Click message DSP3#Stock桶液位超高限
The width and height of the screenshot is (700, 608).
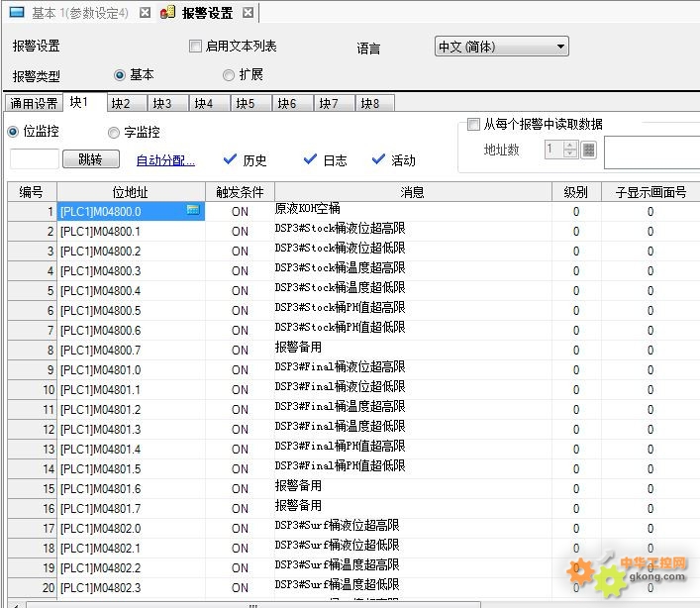341,229
